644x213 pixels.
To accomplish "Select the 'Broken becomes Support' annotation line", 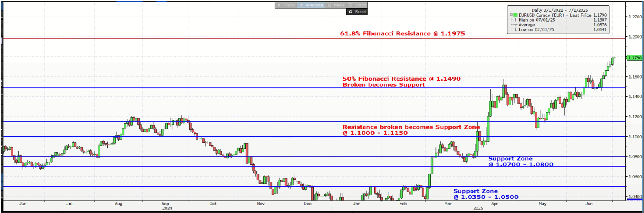I will [x=384, y=85].
